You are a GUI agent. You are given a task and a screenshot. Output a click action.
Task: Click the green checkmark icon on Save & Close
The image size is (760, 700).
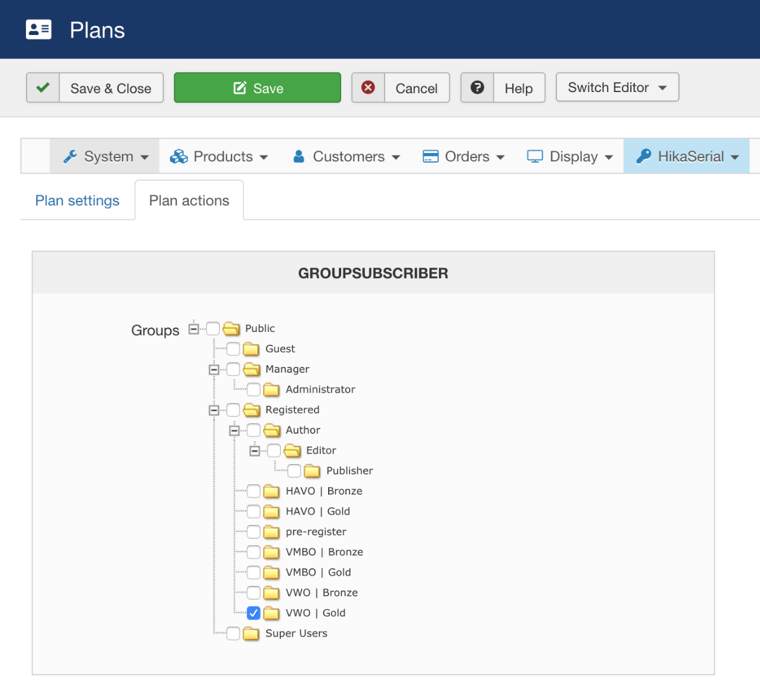click(x=43, y=87)
